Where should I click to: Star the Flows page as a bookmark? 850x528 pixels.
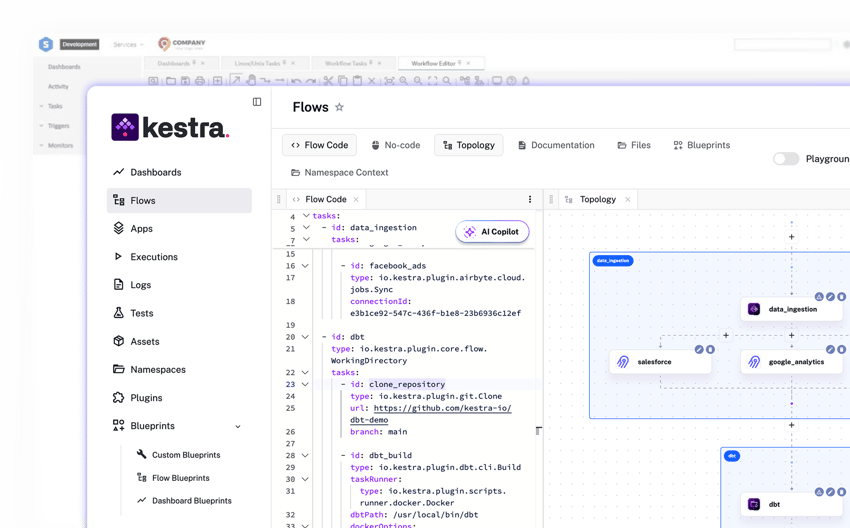[x=339, y=108]
